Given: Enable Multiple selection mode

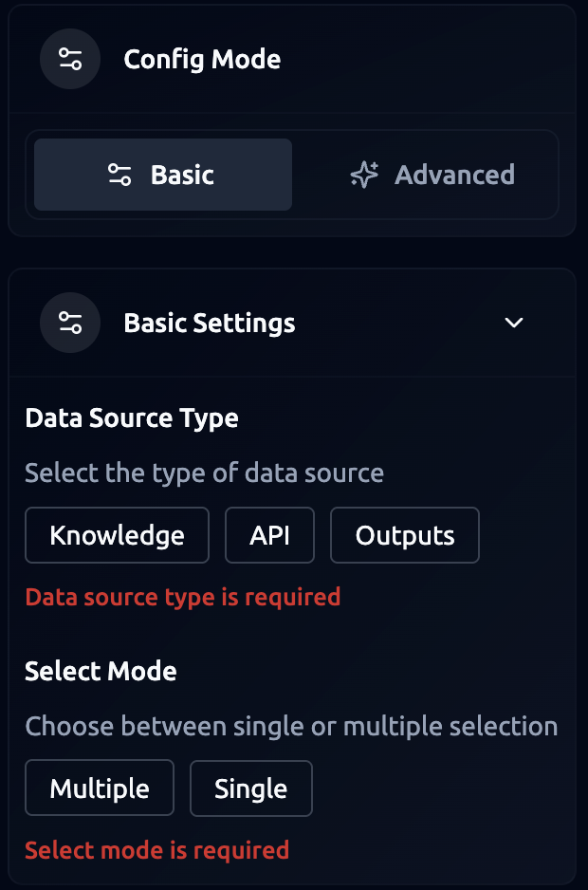Looking at the screenshot, I should 100,788.
